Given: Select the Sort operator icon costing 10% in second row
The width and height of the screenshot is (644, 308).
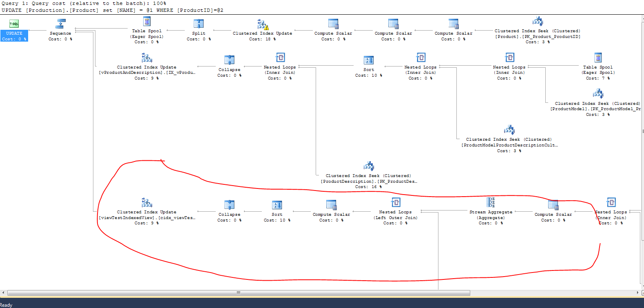Looking at the screenshot, I should coord(369,60).
